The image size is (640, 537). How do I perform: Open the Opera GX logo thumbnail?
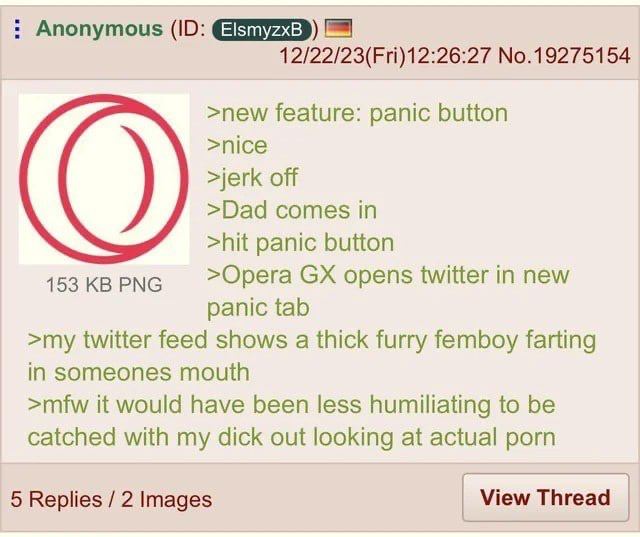tap(104, 179)
